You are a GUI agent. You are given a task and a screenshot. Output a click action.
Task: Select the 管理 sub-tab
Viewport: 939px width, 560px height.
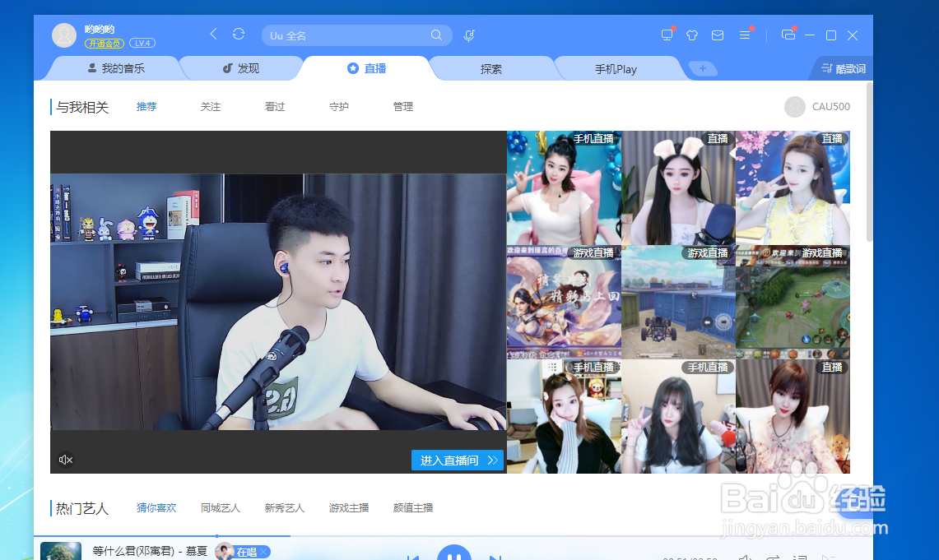click(x=403, y=107)
